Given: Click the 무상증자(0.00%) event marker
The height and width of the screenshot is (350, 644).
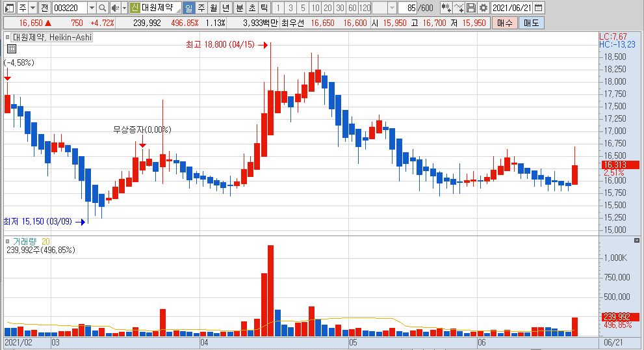Looking at the screenshot, I should tap(142, 129).
